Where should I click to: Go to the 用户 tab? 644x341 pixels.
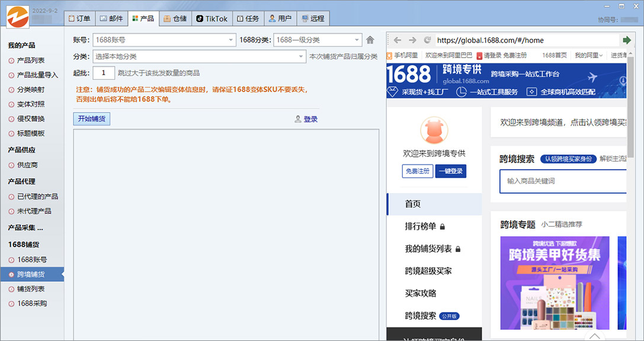coord(280,18)
